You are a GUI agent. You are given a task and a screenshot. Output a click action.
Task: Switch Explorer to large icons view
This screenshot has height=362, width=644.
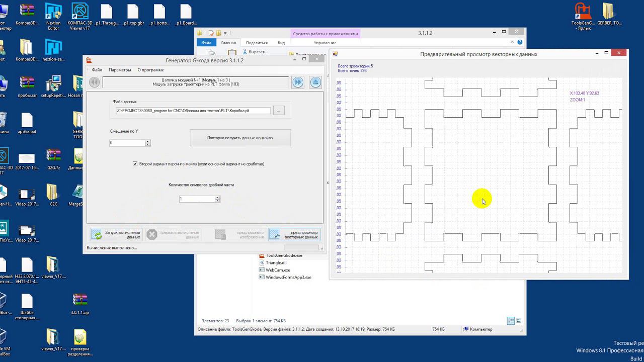519,321
